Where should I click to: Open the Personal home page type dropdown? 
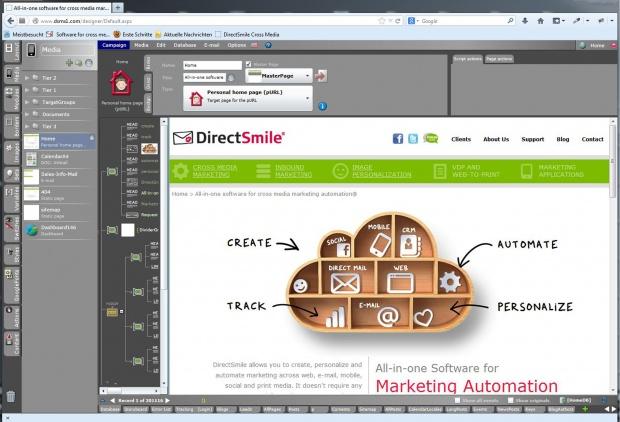(248, 98)
